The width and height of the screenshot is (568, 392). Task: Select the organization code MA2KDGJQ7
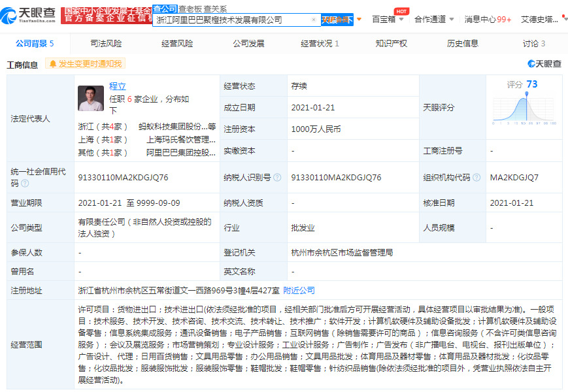tap(514, 177)
